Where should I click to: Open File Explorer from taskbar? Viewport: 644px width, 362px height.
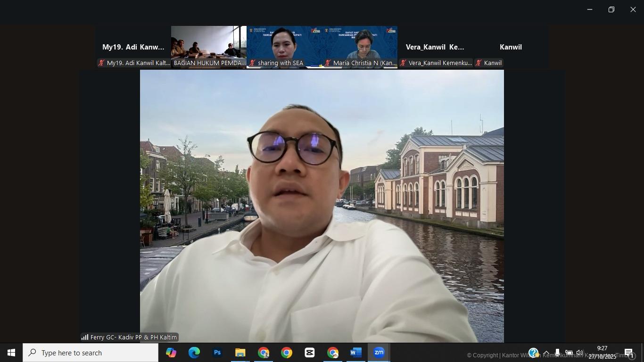(x=240, y=353)
